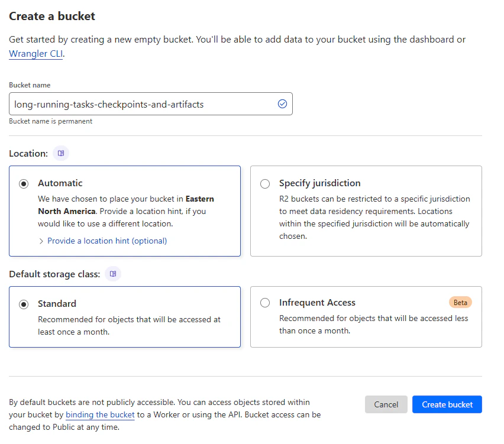504x444 pixels.
Task: Open the Location documentation book icon
Action: (61, 153)
